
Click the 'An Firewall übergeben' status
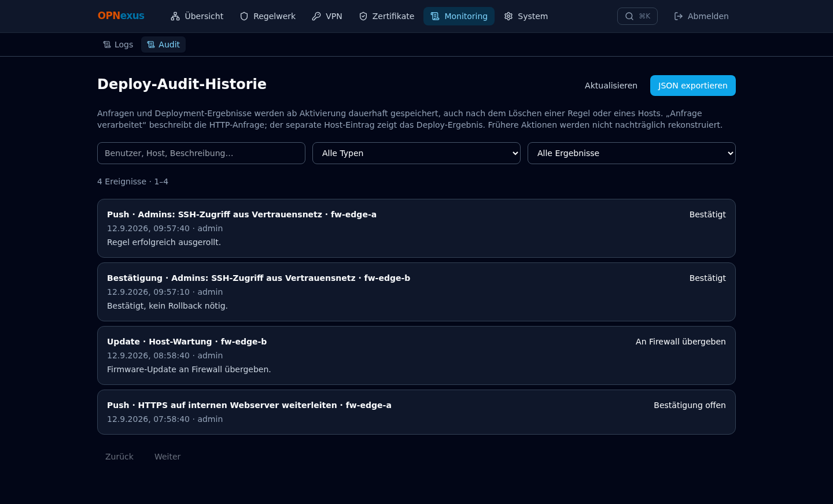point(681,342)
